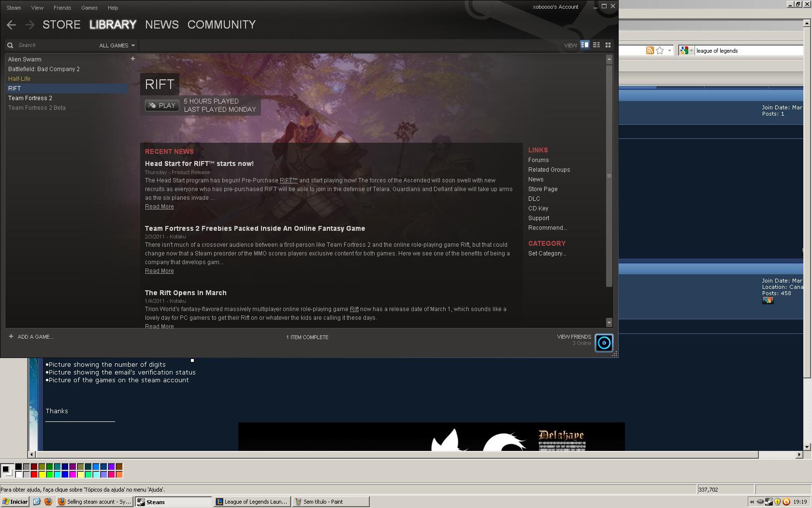Open the search engine dropdown arrow
The height and width of the screenshot is (508, 812).
coord(691,50)
